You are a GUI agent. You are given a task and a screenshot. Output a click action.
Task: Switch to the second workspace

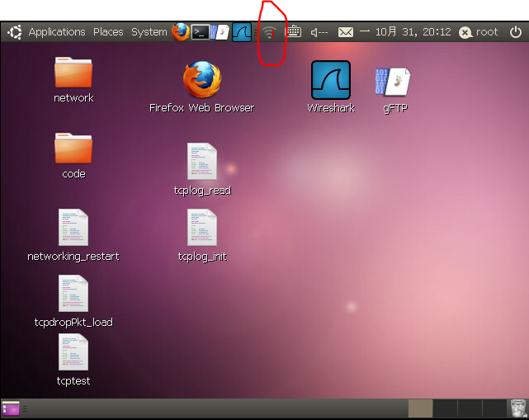click(445, 408)
